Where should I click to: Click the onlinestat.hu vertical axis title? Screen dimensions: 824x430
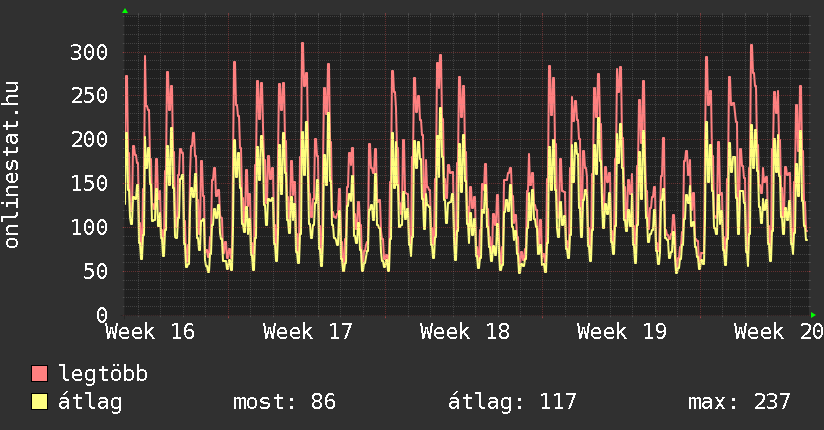click(11, 165)
